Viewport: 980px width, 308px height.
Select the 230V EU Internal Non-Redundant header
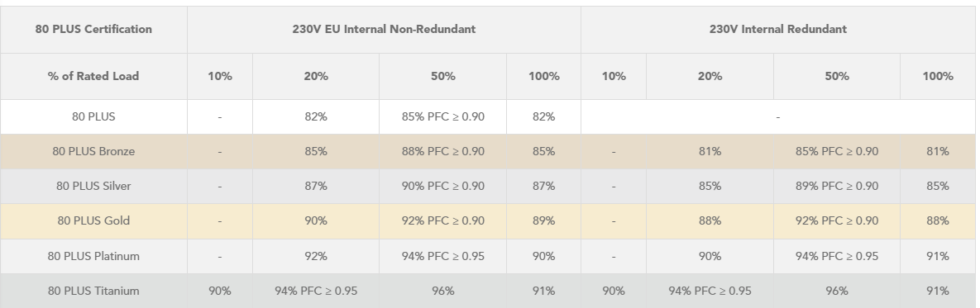coord(384,29)
